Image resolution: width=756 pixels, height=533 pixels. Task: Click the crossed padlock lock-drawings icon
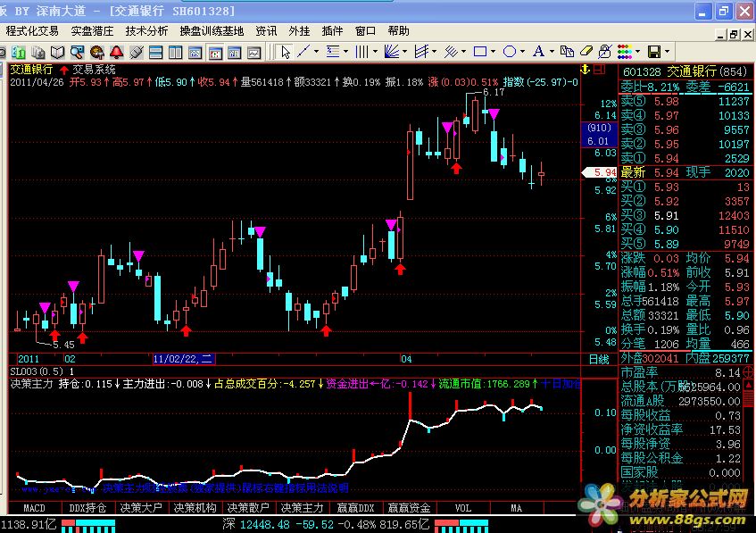(x=605, y=52)
